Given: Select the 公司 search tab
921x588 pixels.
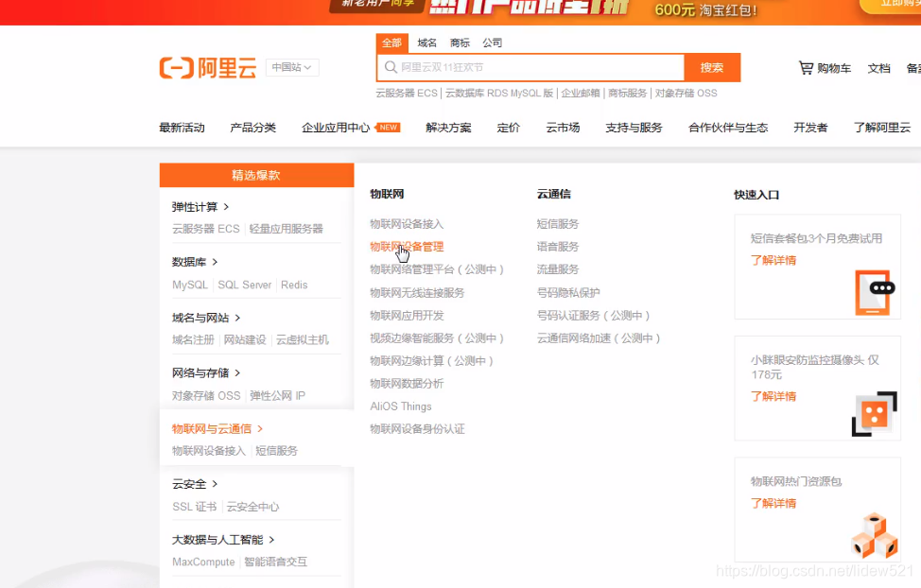Looking at the screenshot, I should (x=493, y=43).
